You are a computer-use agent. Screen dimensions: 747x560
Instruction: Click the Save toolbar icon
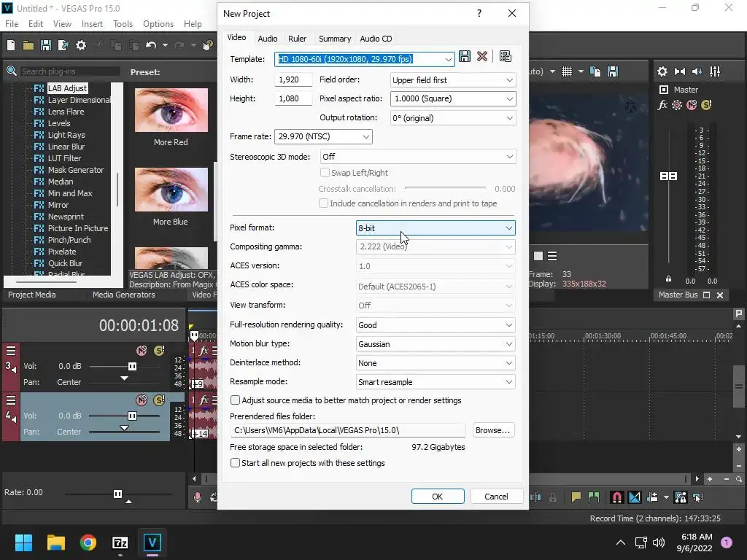(x=46, y=45)
